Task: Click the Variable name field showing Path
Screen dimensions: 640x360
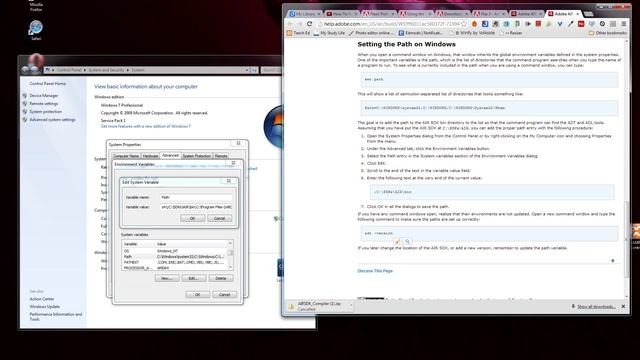Action: (196, 197)
